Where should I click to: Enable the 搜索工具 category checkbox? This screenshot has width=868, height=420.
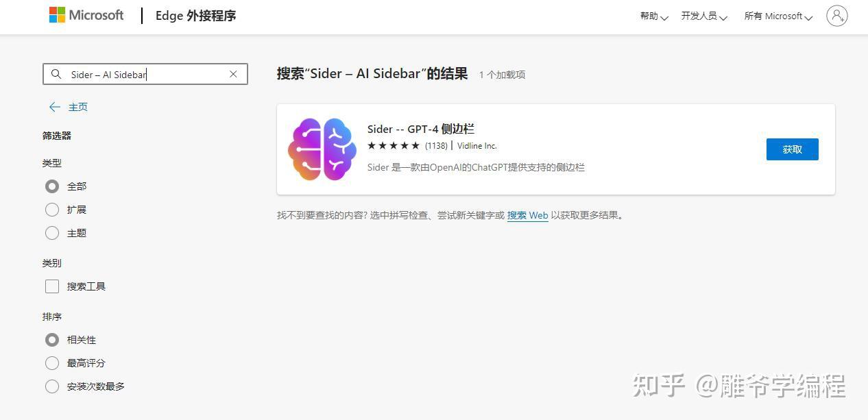tap(52, 286)
